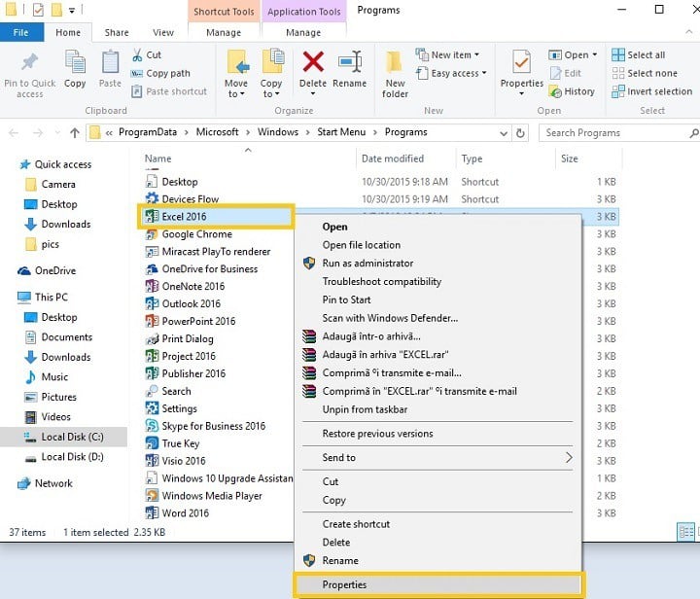This screenshot has height=599, width=700.
Task: Open History from the ribbon
Action: [x=572, y=91]
